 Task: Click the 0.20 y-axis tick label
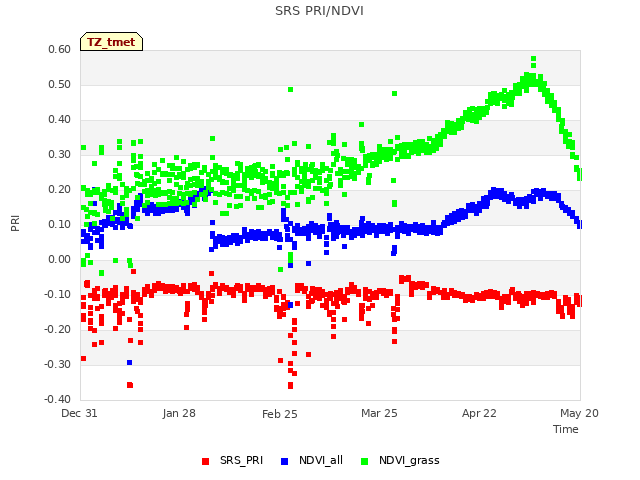[60, 189]
